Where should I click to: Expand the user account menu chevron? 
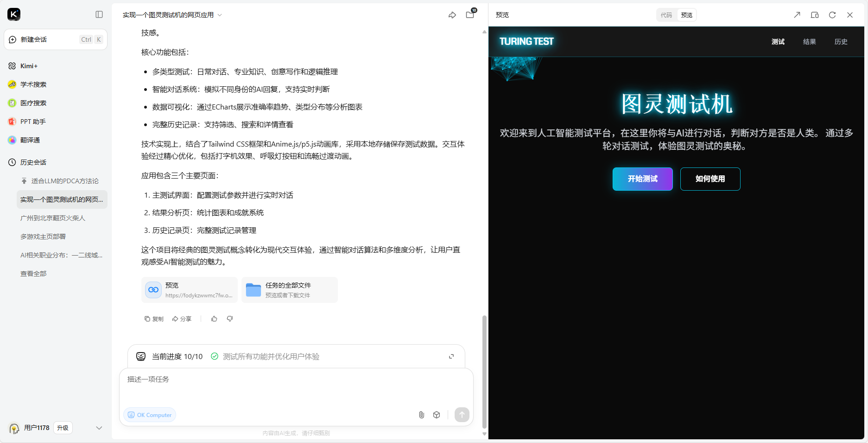pos(99,428)
